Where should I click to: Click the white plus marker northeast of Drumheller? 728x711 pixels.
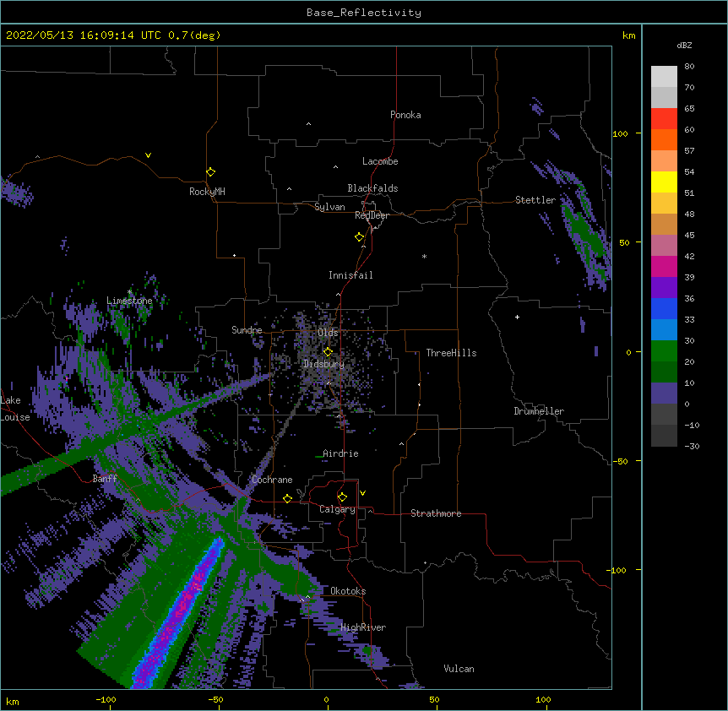517,317
